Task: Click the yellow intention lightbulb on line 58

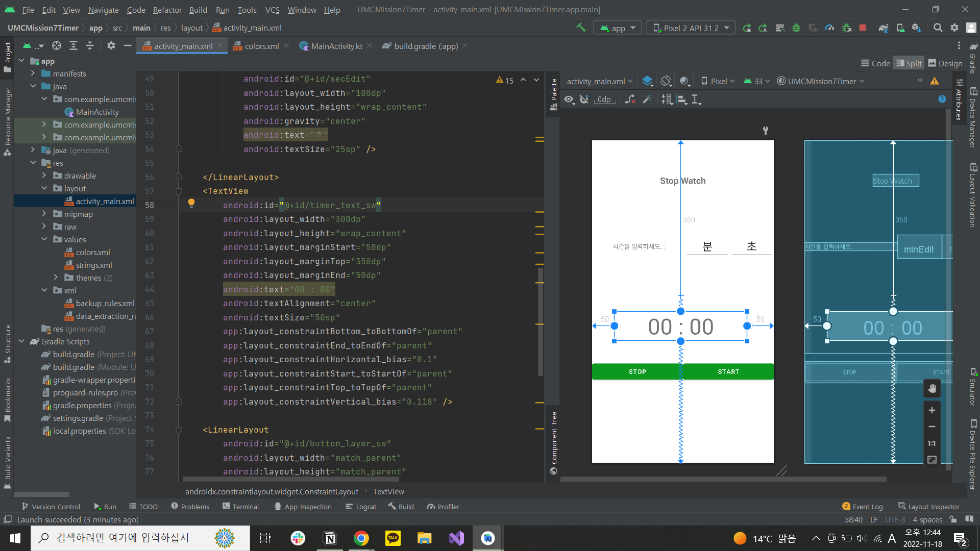Action: point(191,203)
